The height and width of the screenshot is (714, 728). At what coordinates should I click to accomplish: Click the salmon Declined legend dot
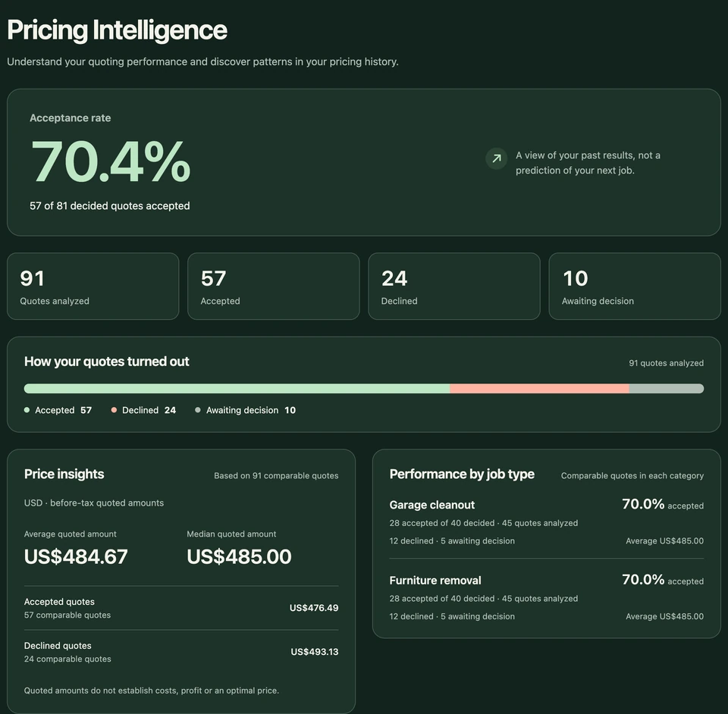click(x=114, y=410)
